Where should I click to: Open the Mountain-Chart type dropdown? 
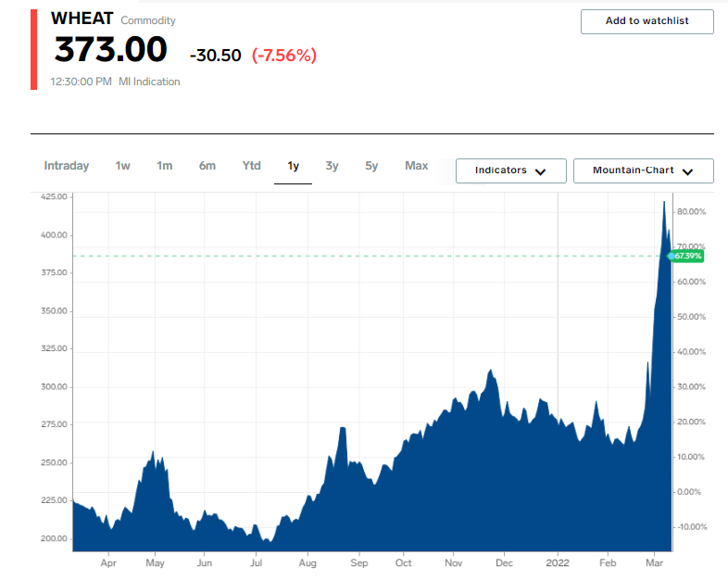(x=643, y=170)
